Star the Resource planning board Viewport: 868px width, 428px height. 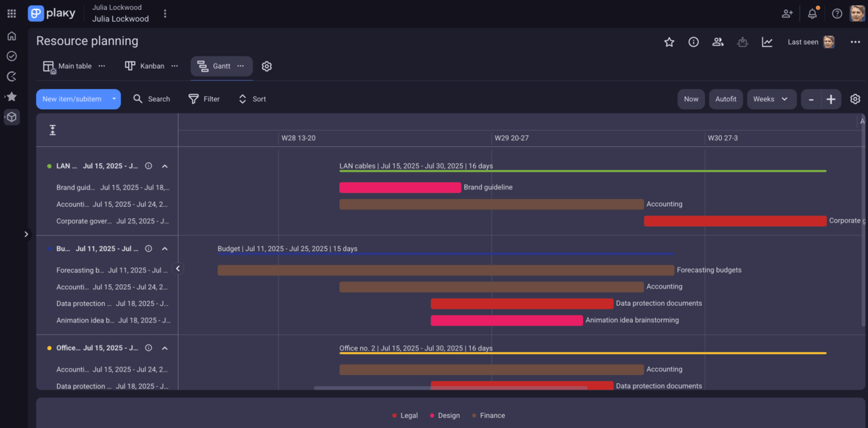(x=669, y=42)
